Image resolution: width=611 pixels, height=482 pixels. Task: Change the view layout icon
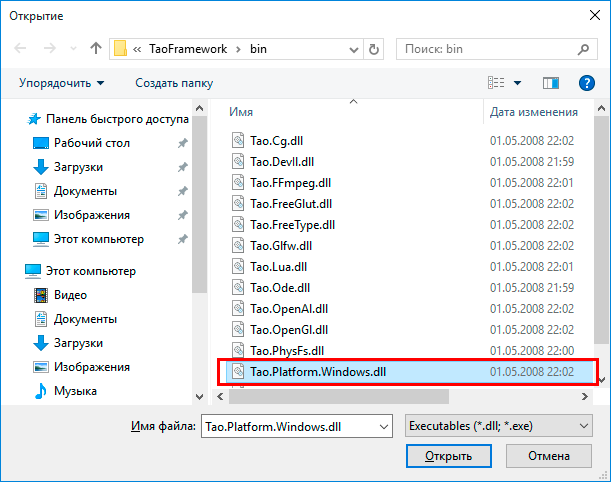tap(496, 83)
